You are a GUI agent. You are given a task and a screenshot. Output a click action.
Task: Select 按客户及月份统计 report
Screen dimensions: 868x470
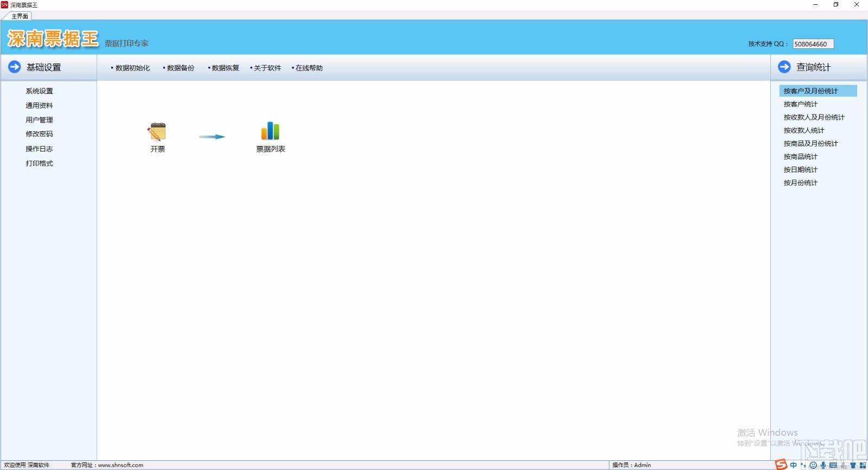818,91
